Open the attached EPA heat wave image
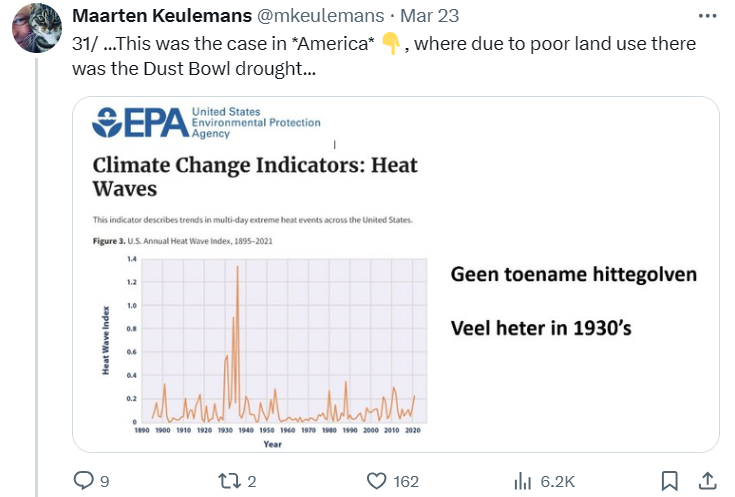The height and width of the screenshot is (497, 735). tap(395, 274)
